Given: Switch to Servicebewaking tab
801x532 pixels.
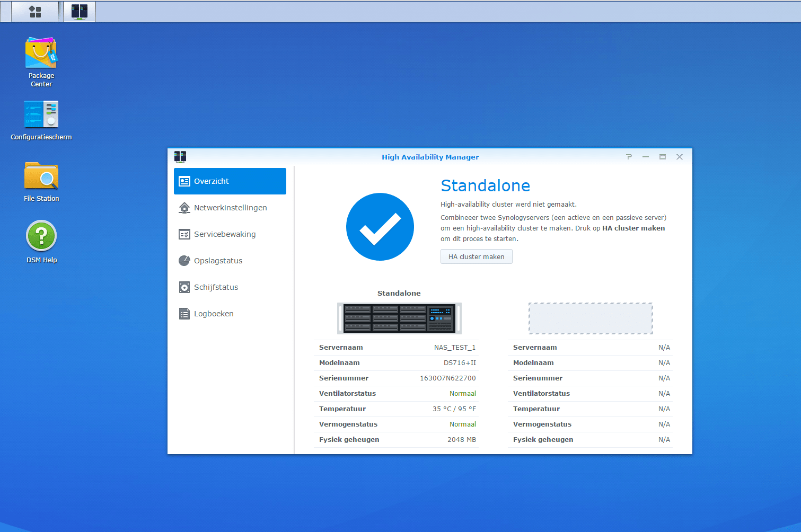Looking at the screenshot, I should click(x=230, y=234).
